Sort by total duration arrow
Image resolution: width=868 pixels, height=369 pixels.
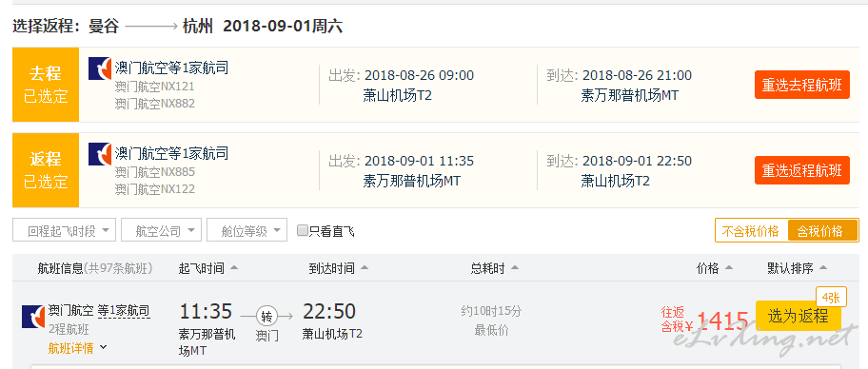[x=515, y=268]
